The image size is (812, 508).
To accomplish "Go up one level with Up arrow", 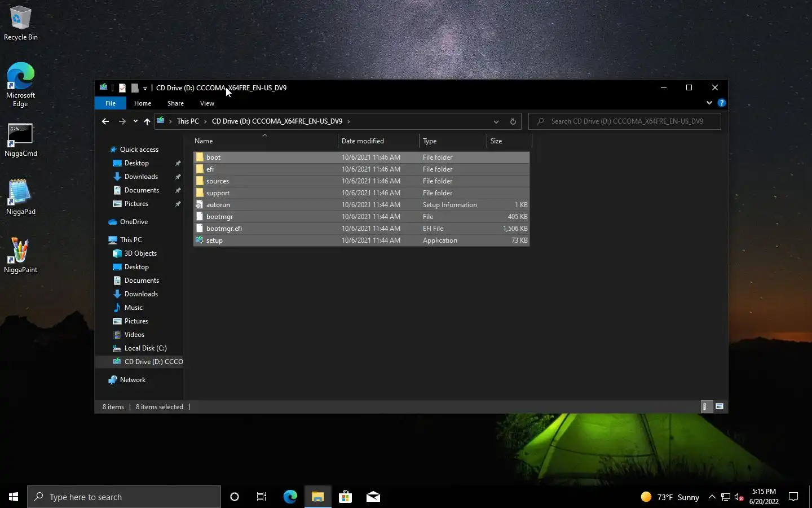I will point(147,121).
